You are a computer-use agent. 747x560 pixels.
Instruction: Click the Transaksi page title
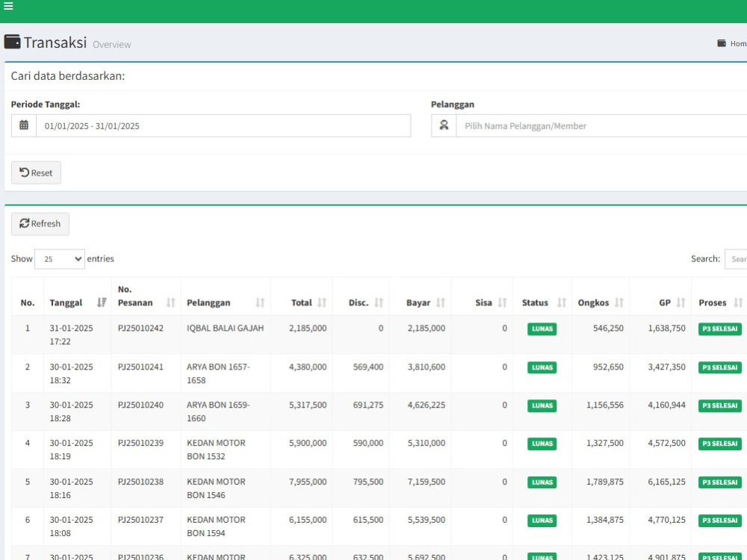pyautogui.click(x=55, y=43)
